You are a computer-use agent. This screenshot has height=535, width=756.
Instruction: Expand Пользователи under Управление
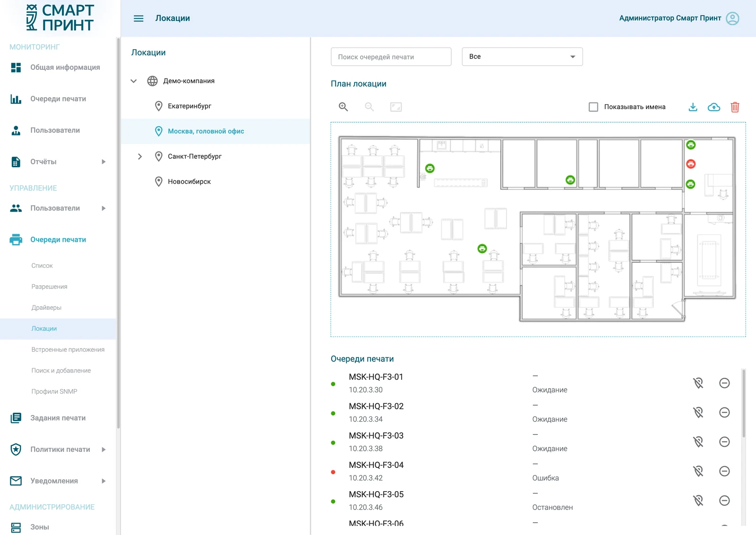(103, 208)
